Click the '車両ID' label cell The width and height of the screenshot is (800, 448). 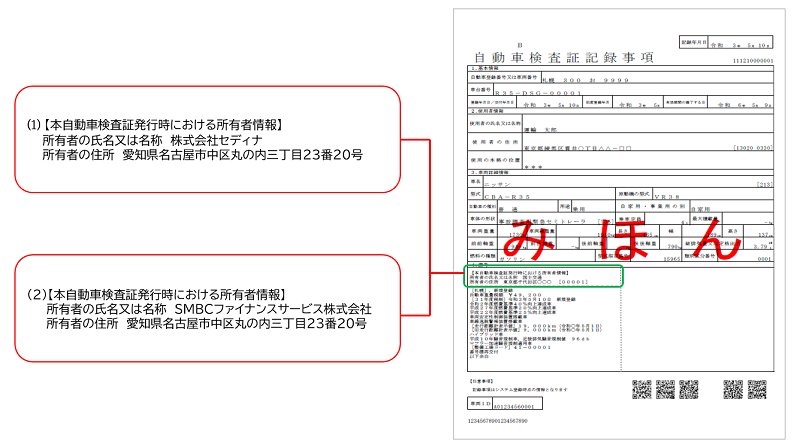pos(480,404)
